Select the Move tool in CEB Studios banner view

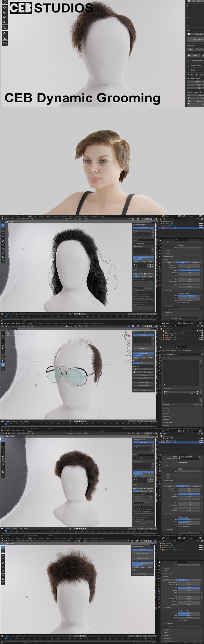pyautogui.click(x=5, y=7)
